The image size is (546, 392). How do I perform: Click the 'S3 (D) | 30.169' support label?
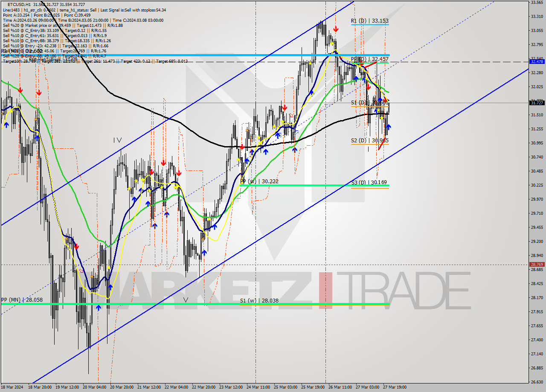369,182
